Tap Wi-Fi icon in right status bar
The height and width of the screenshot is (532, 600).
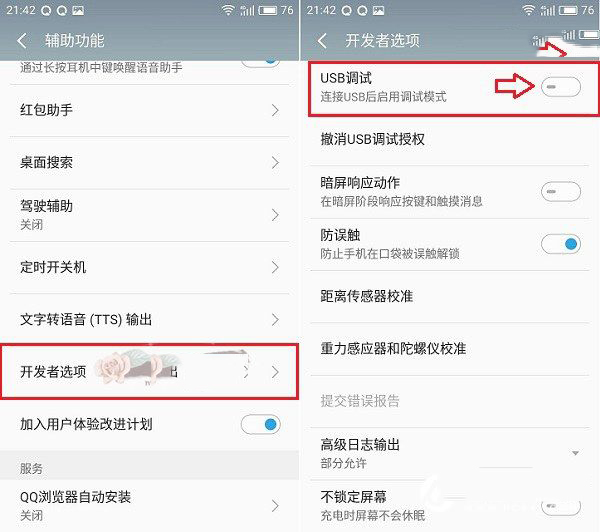tap(528, 10)
